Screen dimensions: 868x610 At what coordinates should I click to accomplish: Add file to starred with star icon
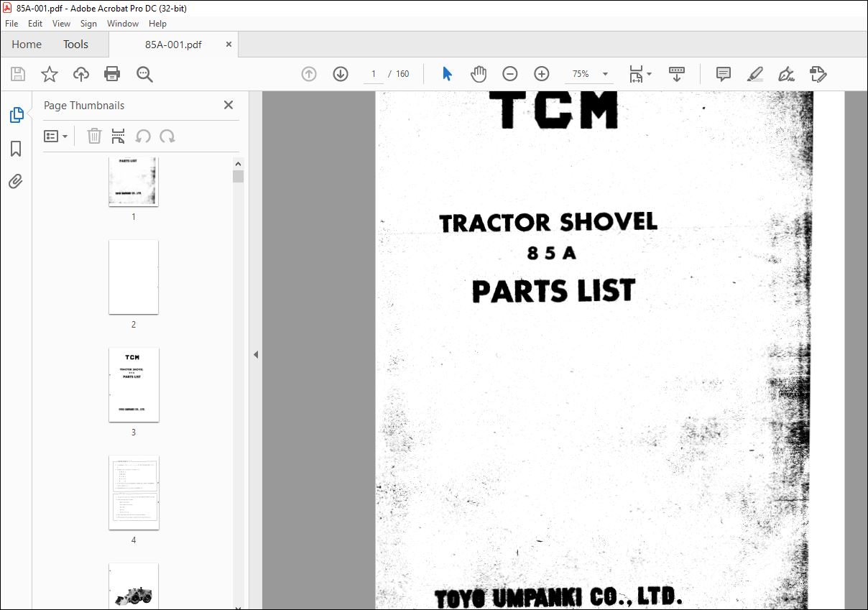click(50, 74)
